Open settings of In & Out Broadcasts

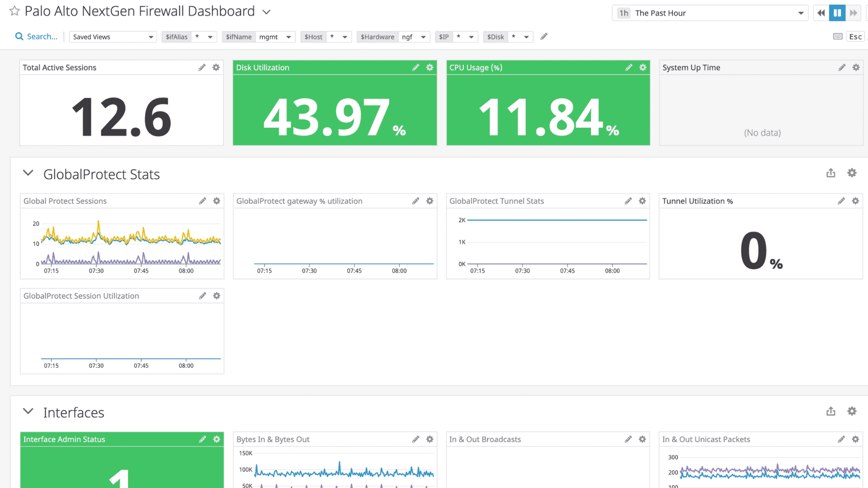point(642,439)
